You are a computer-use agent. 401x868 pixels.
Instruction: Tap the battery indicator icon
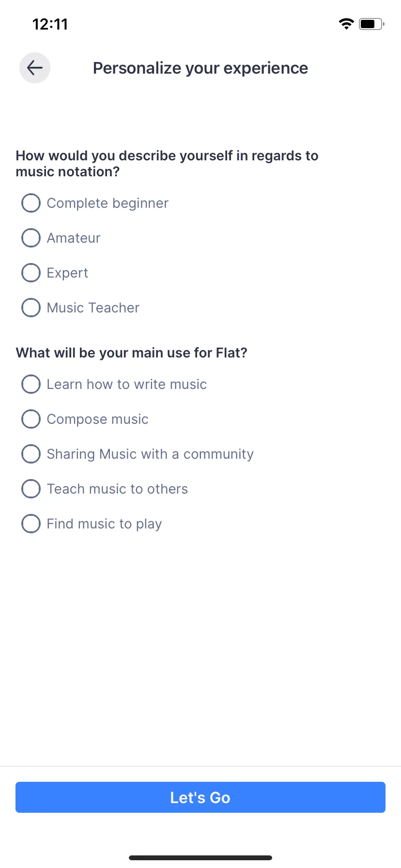click(371, 24)
